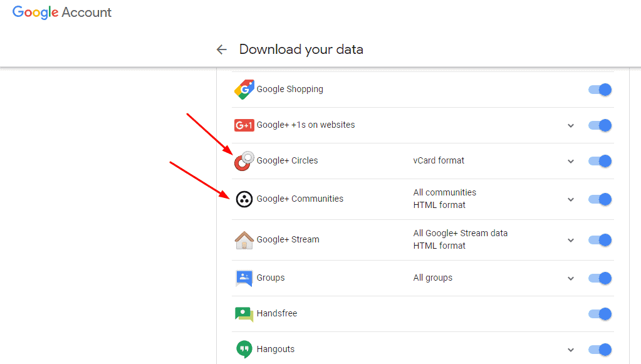
Task: Click HTML format under All communities
Action: coord(439,205)
